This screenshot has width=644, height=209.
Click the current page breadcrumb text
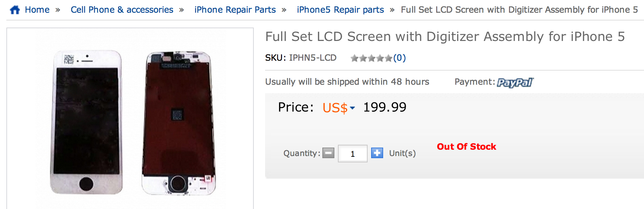519,10
